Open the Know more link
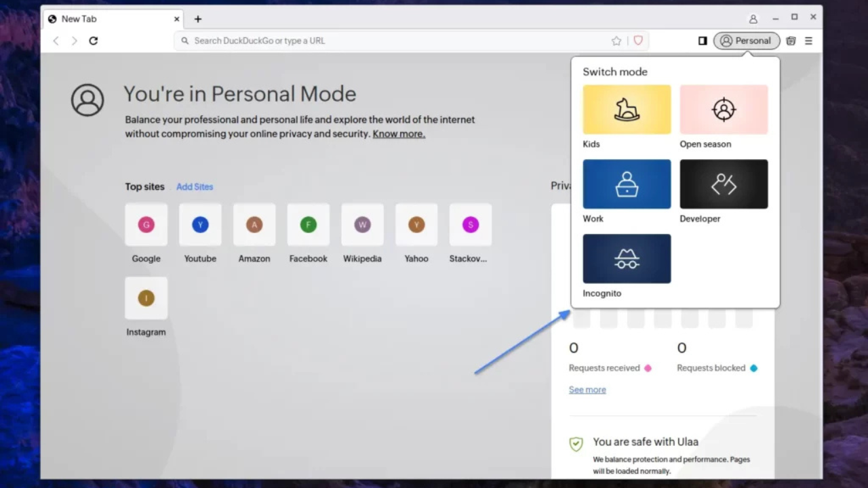Viewport: 868px width, 488px height. [x=399, y=134]
